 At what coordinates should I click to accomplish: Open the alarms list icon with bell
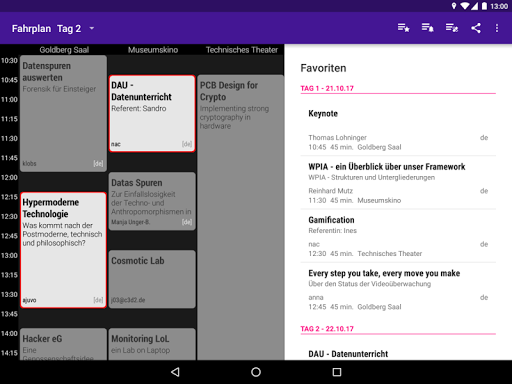point(428,28)
